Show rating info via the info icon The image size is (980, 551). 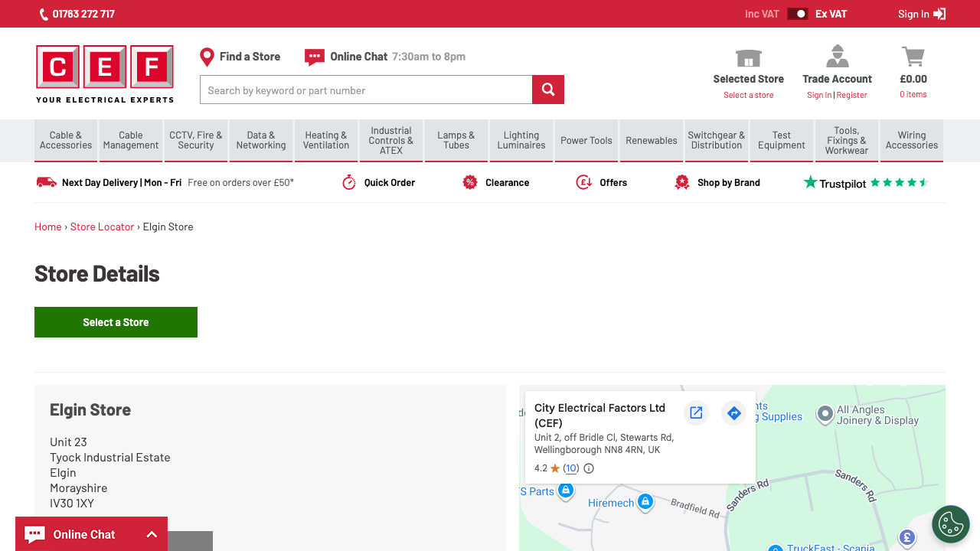click(588, 468)
